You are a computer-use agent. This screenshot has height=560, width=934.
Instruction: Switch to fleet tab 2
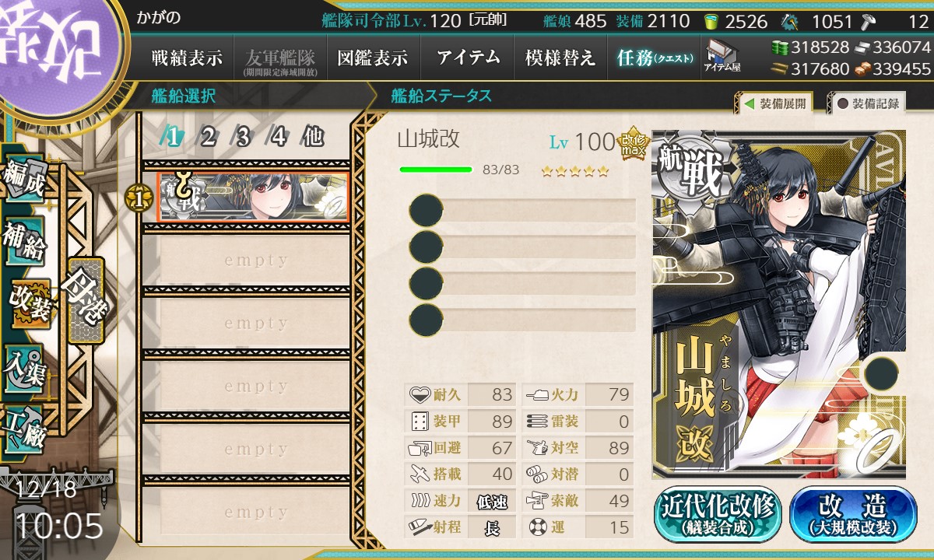(x=208, y=137)
